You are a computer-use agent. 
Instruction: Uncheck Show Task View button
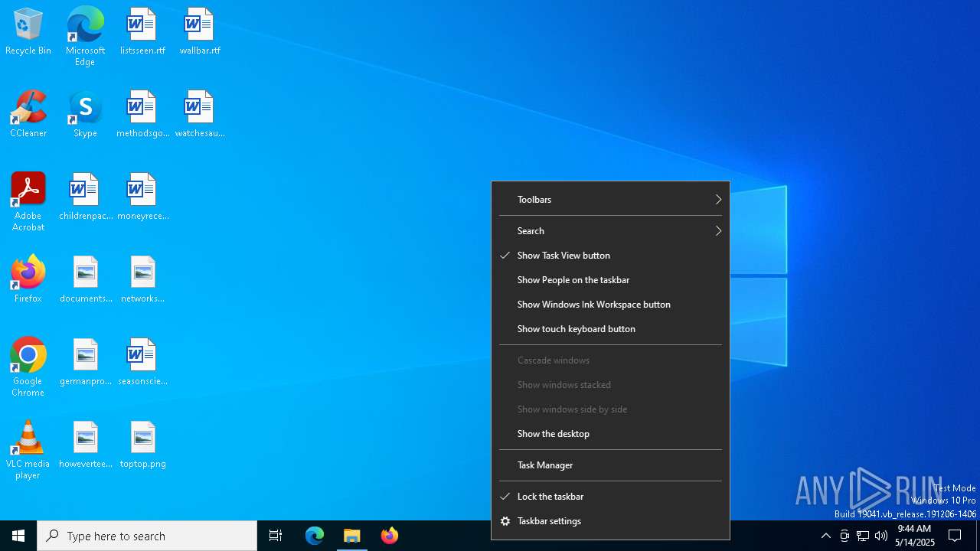point(610,256)
